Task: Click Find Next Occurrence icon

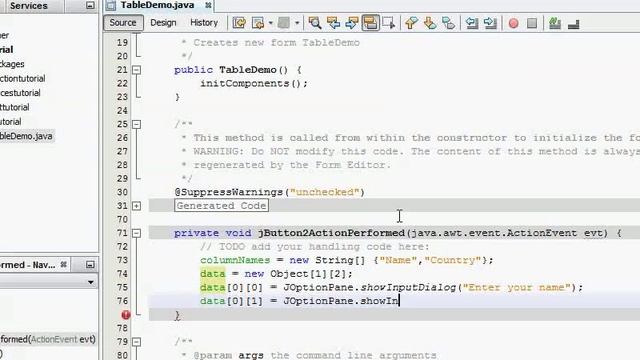Action: click(351, 23)
